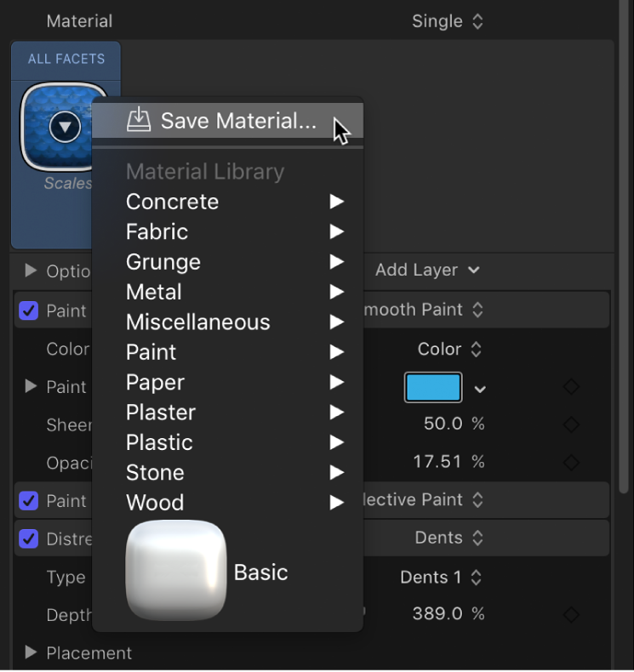Click the blue paint color swatch

click(433, 388)
